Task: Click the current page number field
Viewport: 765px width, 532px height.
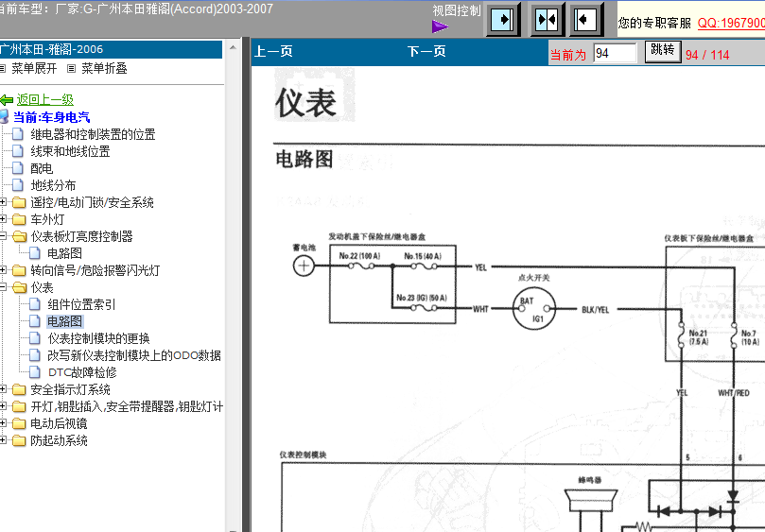Action: click(615, 53)
